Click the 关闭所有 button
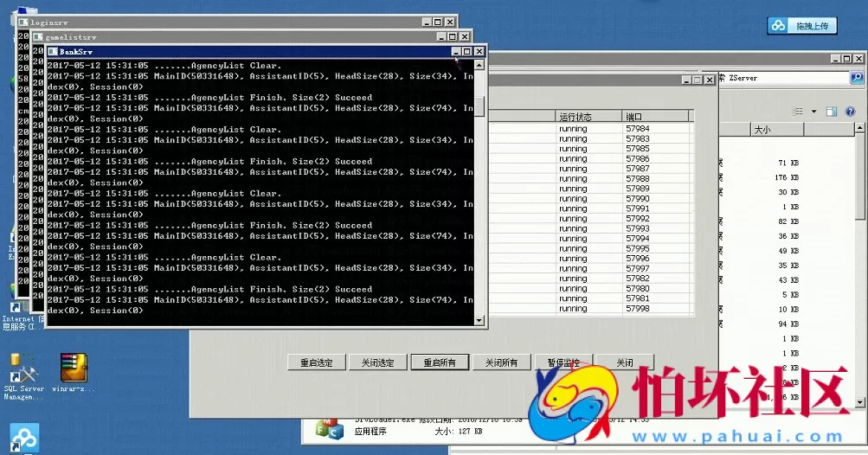The image size is (868, 455). click(501, 362)
